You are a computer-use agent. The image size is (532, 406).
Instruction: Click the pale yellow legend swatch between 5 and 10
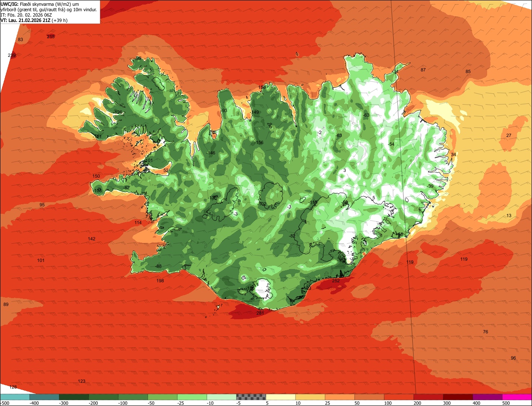coord(281,397)
